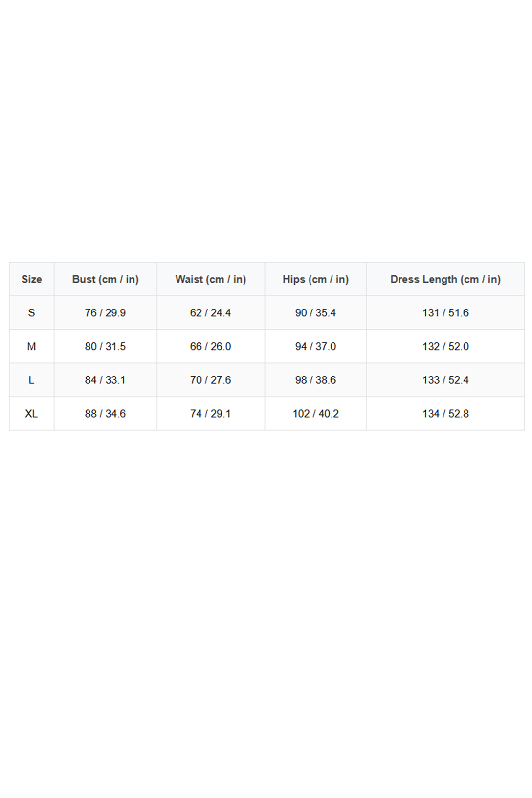
Task: Click the Bust (cm / in) header
Action: 105,279
